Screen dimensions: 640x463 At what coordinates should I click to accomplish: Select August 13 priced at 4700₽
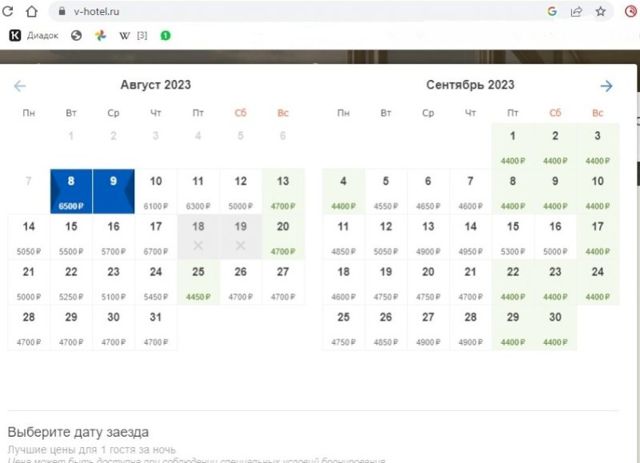283,190
